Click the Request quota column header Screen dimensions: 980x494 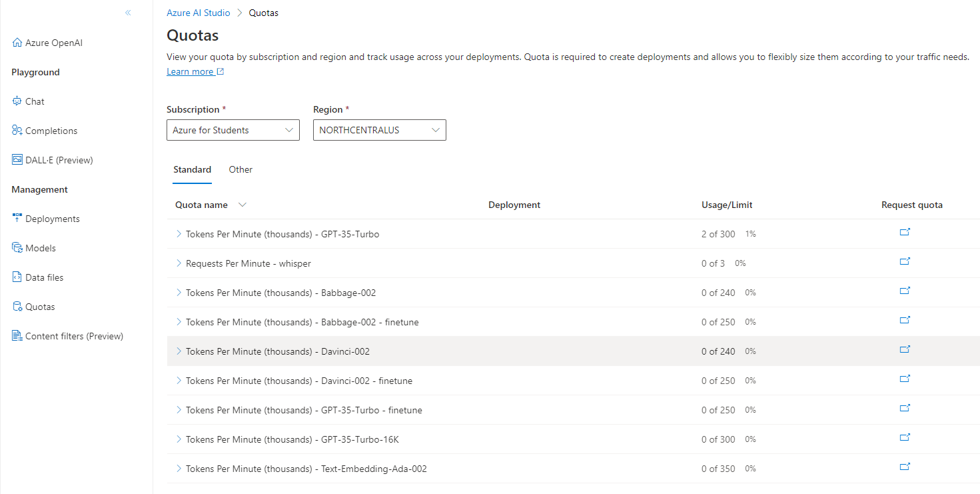coord(912,205)
